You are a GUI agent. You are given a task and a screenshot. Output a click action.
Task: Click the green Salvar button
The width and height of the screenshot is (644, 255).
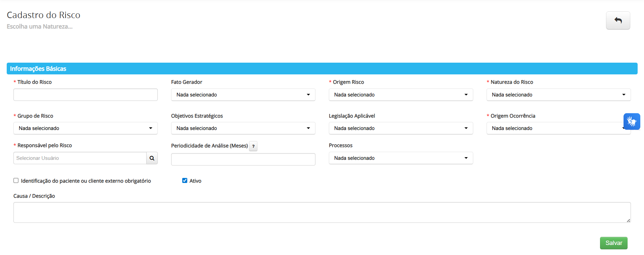coord(613,243)
